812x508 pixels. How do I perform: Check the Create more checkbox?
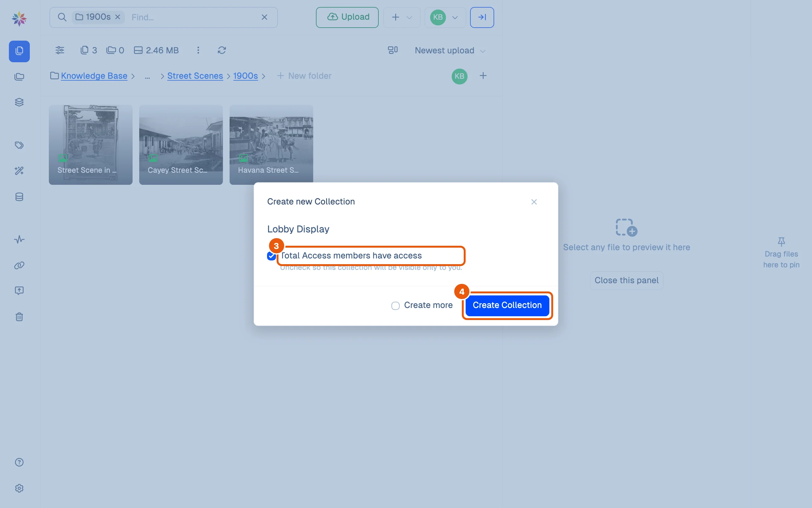click(x=395, y=306)
